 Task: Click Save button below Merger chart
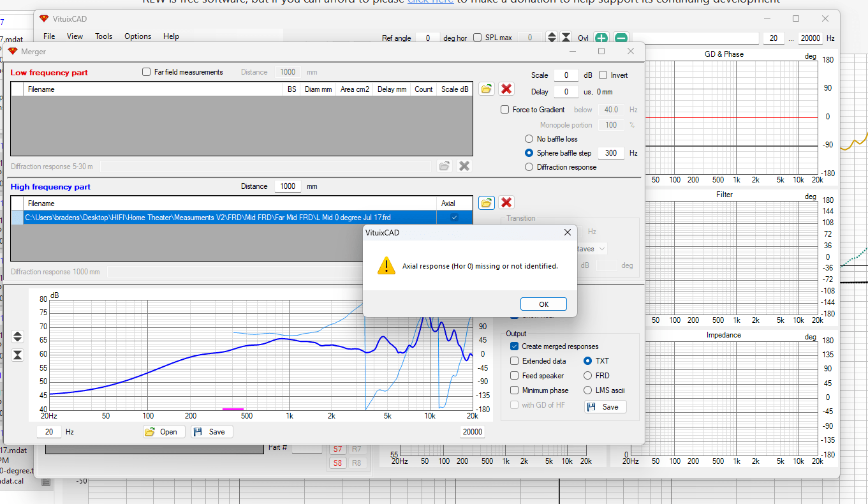point(212,432)
